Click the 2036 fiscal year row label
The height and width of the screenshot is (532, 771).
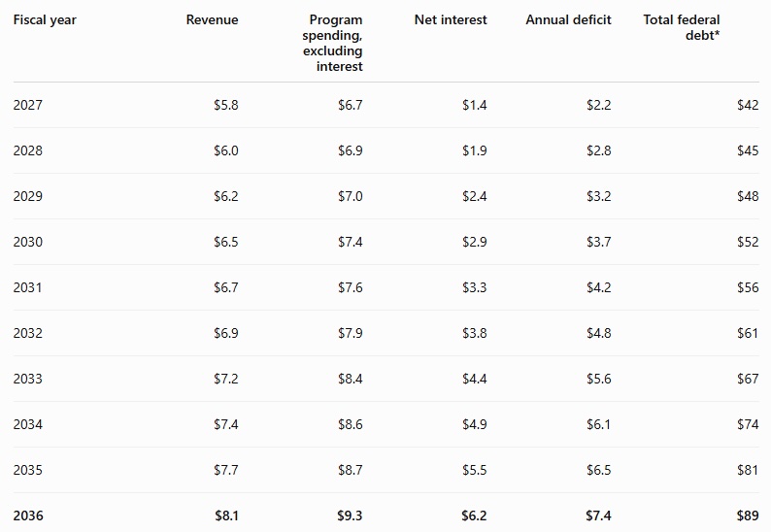point(28,515)
